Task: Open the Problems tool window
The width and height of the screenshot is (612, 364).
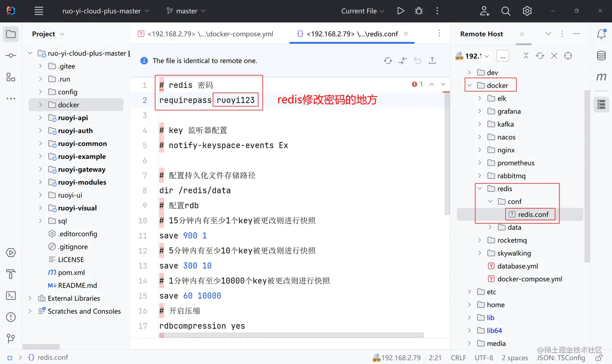Action: [x=11, y=317]
